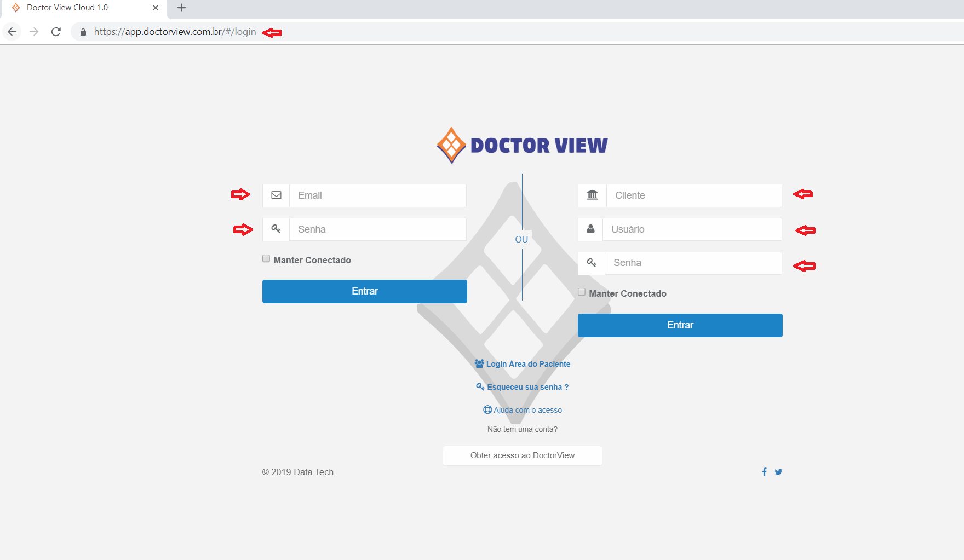Click the envelope icon beside Email
Image resolution: width=964 pixels, height=560 pixels.
click(276, 195)
